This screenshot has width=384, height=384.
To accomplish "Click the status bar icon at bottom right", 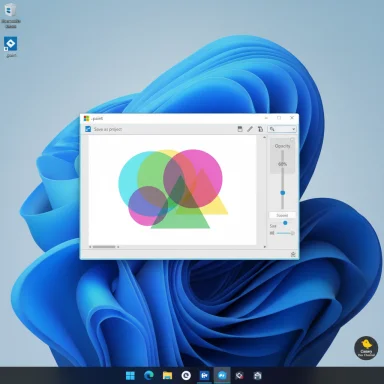I will (x=293, y=255).
